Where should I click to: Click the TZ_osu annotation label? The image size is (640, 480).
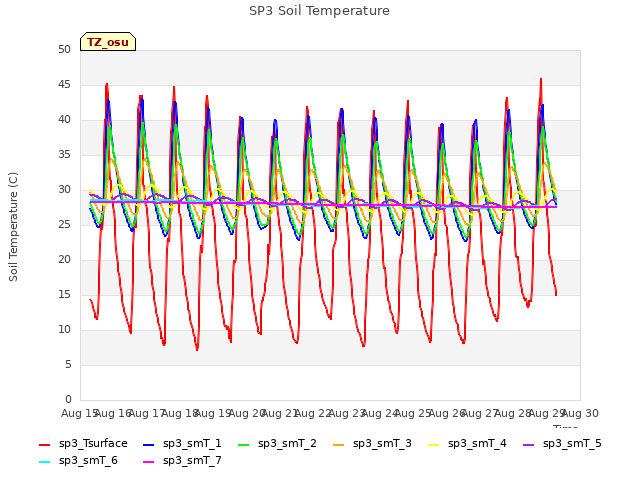pos(108,42)
